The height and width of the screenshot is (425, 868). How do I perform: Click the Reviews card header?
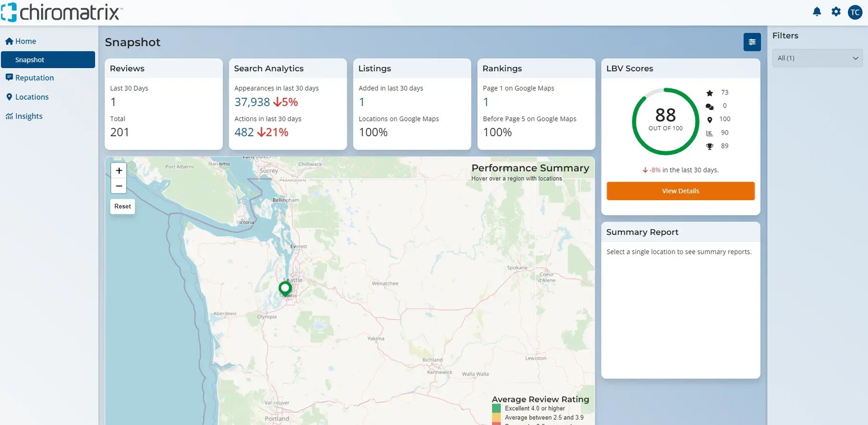click(x=164, y=69)
